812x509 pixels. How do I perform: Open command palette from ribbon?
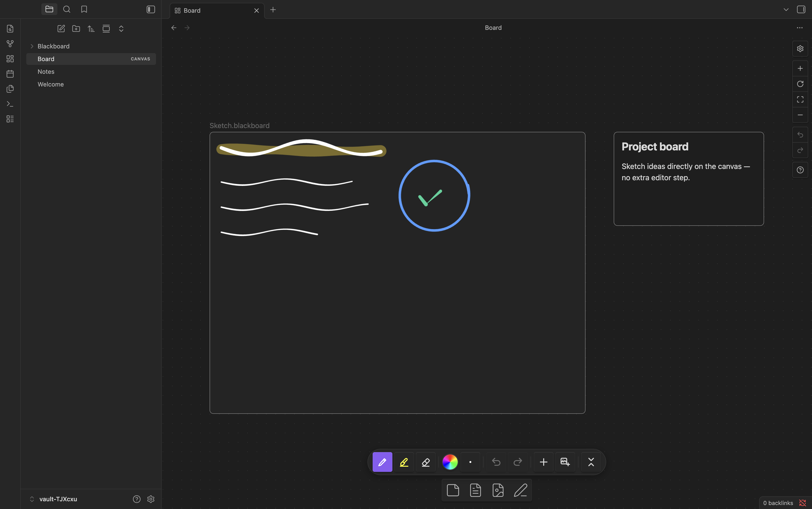(10, 104)
